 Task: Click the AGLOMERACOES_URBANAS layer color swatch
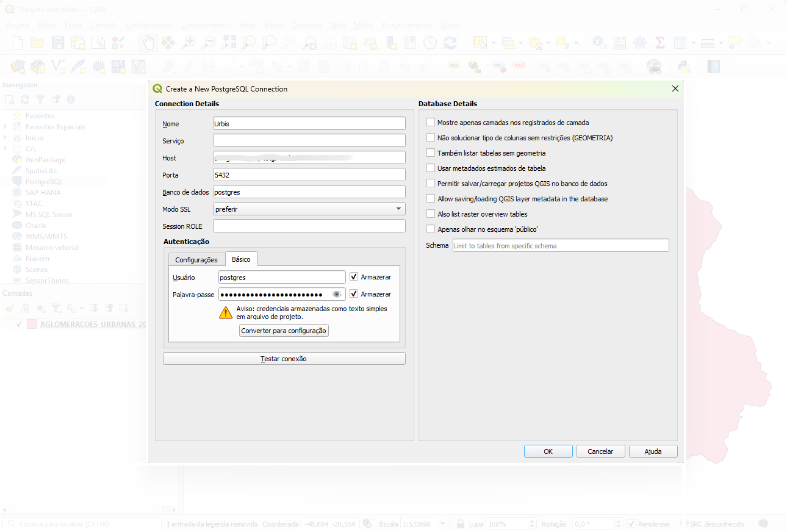click(32, 324)
